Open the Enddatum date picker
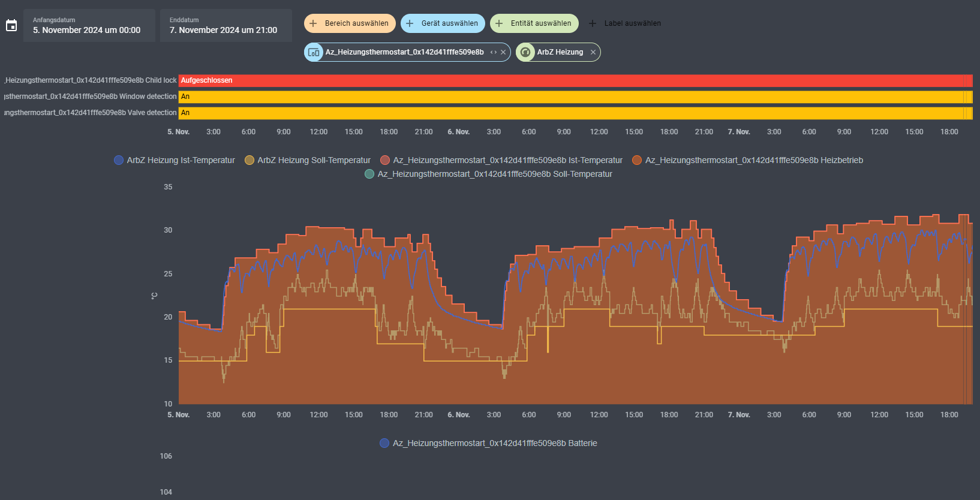 (x=226, y=25)
